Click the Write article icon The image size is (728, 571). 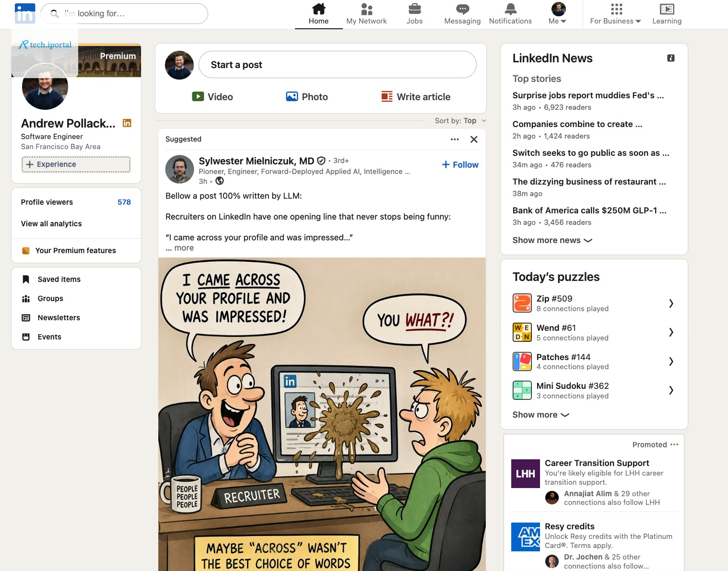click(387, 96)
